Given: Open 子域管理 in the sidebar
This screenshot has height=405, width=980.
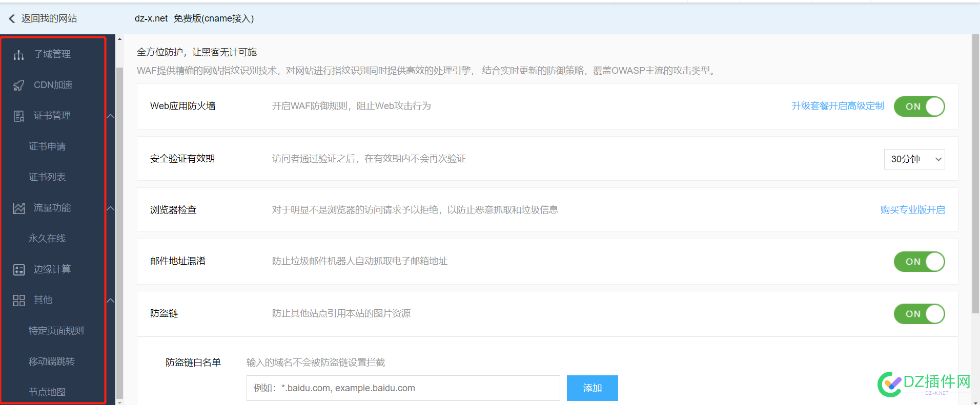Looking at the screenshot, I should point(52,54).
